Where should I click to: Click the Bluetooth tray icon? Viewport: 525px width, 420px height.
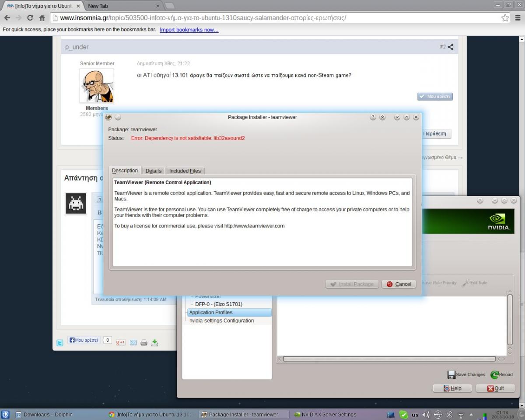449,415
